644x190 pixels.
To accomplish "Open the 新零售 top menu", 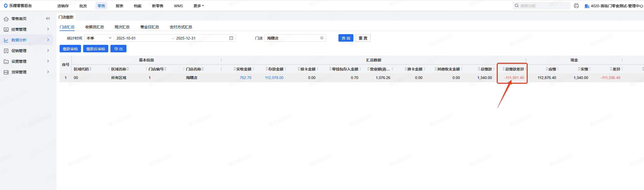I will tap(158, 6).
